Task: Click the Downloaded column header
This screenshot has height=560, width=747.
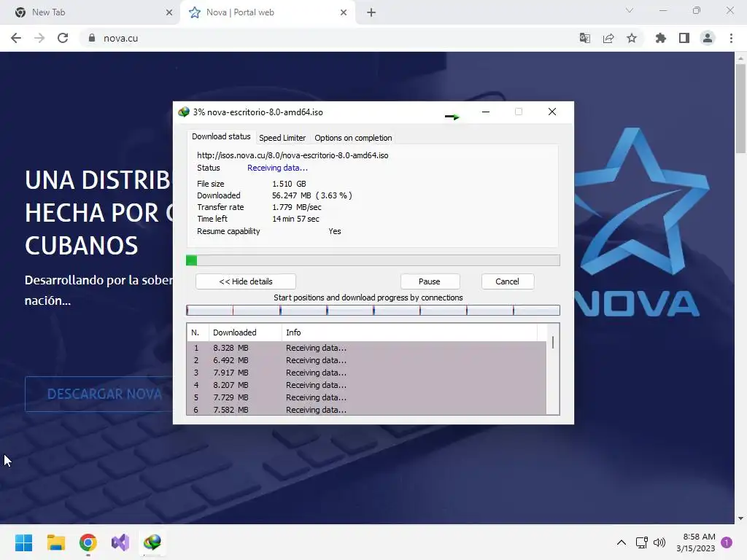Action: click(x=245, y=332)
